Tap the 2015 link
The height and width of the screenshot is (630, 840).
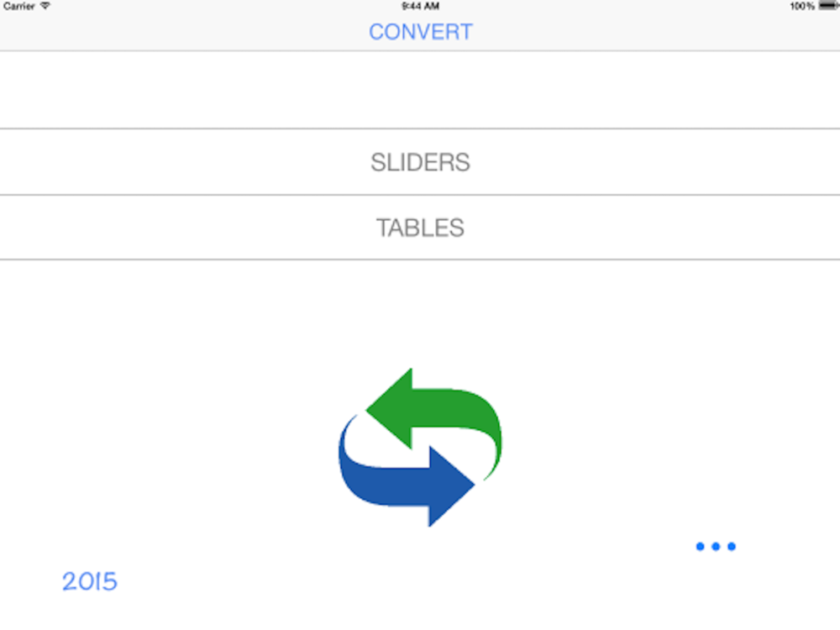click(90, 582)
